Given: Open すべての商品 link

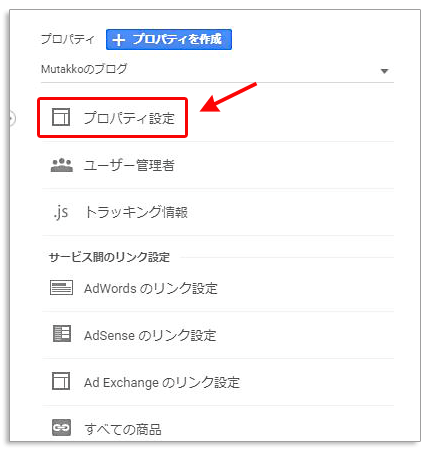Looking at the screenshot, I should [217, 429].
